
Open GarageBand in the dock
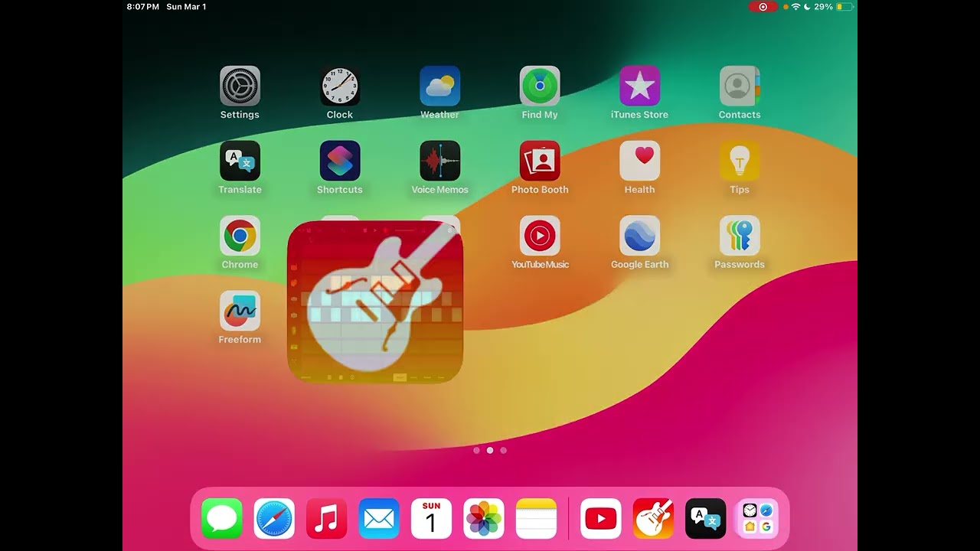(x=653, y=519)
